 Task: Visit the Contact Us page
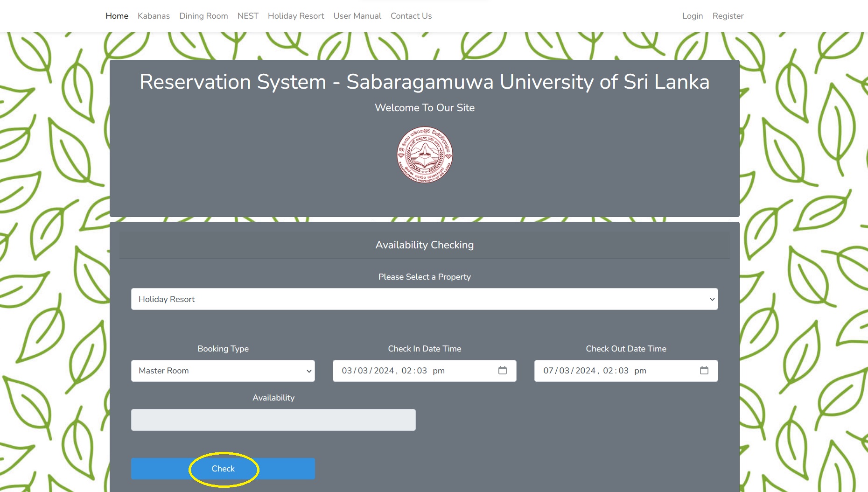411,16
